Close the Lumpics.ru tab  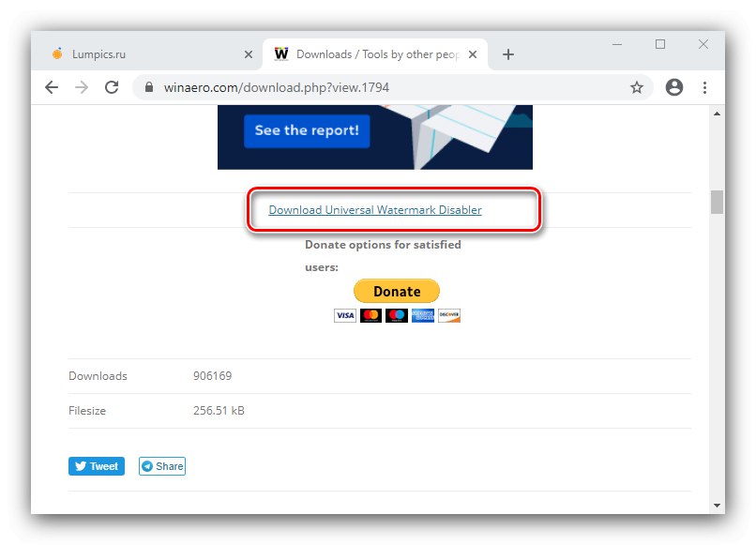coord(249,54)
